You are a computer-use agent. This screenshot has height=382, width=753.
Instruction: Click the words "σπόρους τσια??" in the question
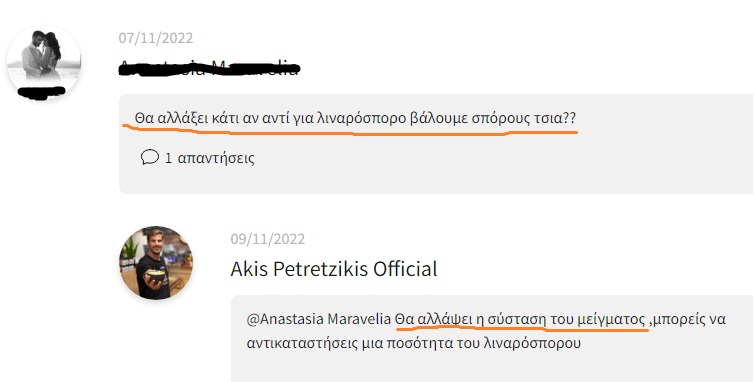(x=523, y=118)
